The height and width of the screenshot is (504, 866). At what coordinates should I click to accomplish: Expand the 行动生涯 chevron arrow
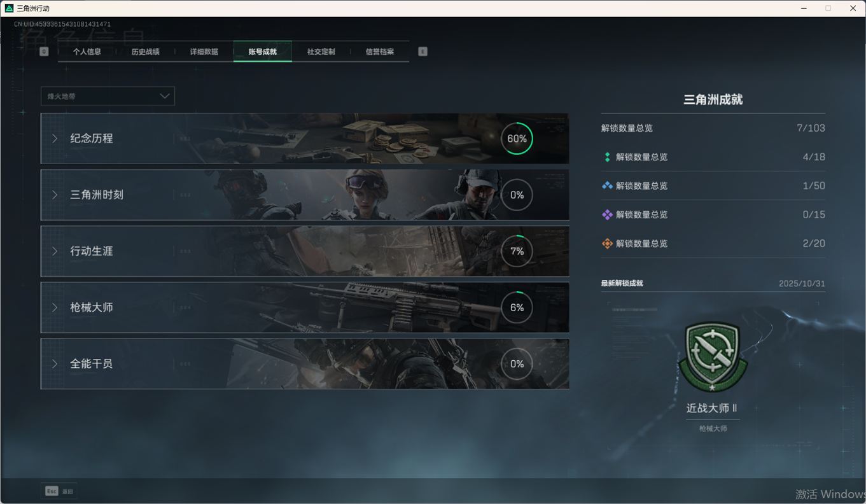coord(55,251)
